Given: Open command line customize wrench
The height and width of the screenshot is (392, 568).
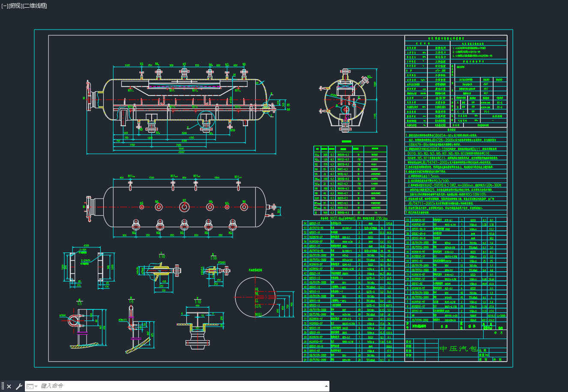Looking at the screenshot, I should 19,386.
